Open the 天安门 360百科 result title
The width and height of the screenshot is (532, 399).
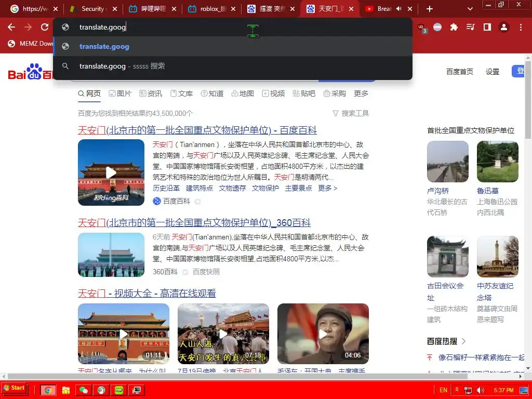tap(194, 222)
